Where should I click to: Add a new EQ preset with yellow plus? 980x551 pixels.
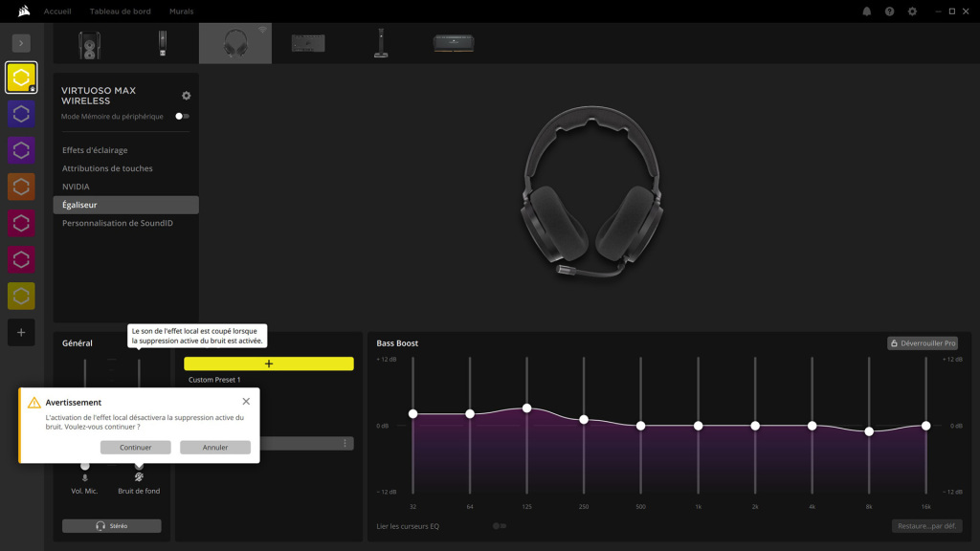pos(269,364)
